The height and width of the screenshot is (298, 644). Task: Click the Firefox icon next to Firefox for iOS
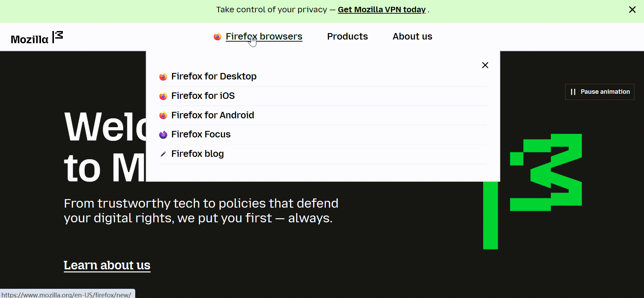point(163,96)
